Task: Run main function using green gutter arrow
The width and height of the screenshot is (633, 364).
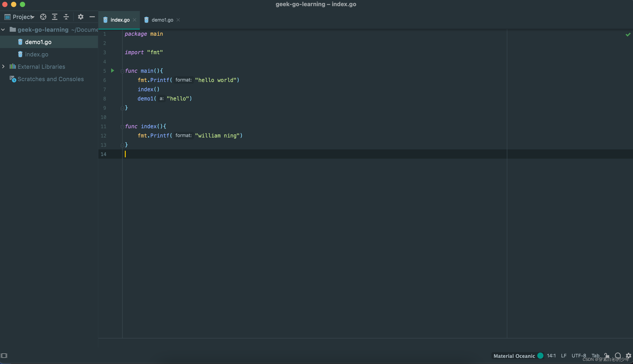Action: [112, 71]
